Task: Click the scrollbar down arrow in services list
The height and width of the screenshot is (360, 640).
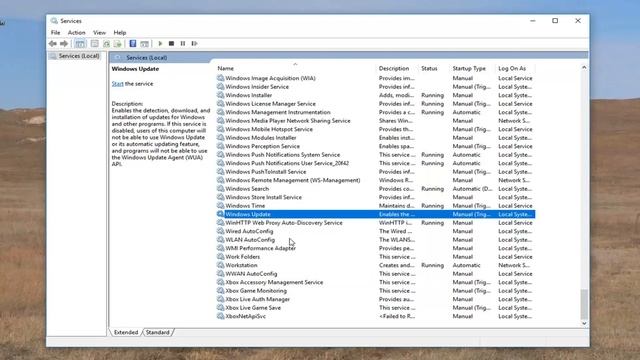Action: pos(584,323)
